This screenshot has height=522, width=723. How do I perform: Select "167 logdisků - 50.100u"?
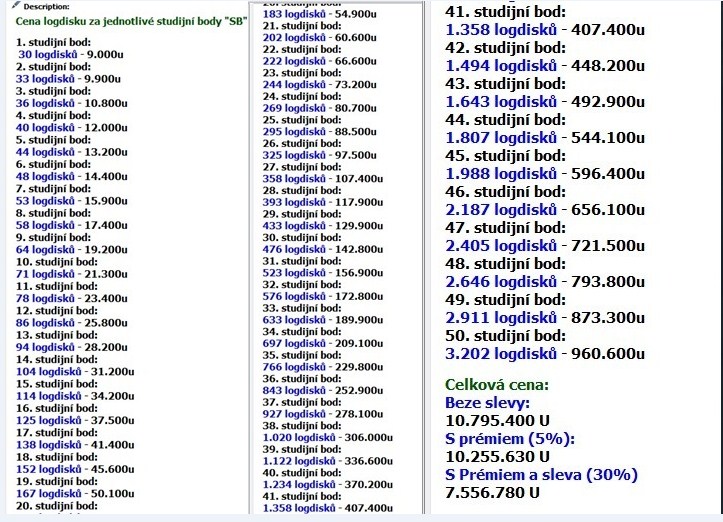pyautogui.click(x=75, y=494)
